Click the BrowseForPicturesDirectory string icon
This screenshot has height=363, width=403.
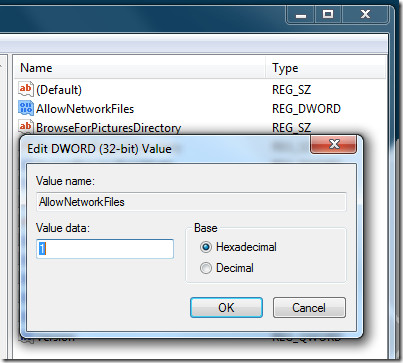[x=26, y=127]
